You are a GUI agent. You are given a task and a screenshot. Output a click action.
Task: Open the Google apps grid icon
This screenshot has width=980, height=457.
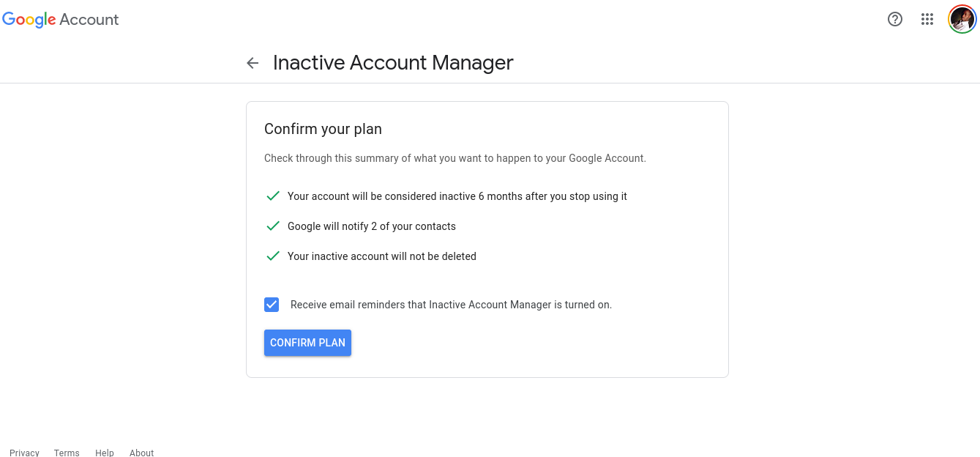927,20
